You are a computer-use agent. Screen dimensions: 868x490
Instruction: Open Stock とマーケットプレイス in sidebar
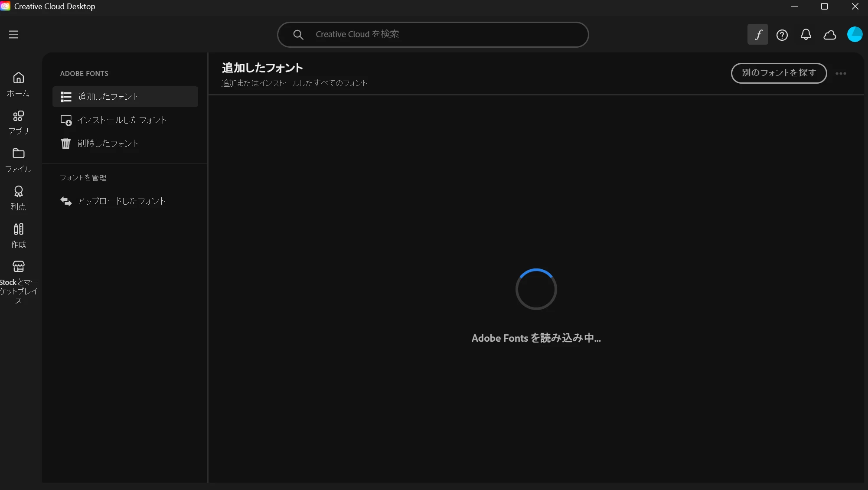click(18, 282)
